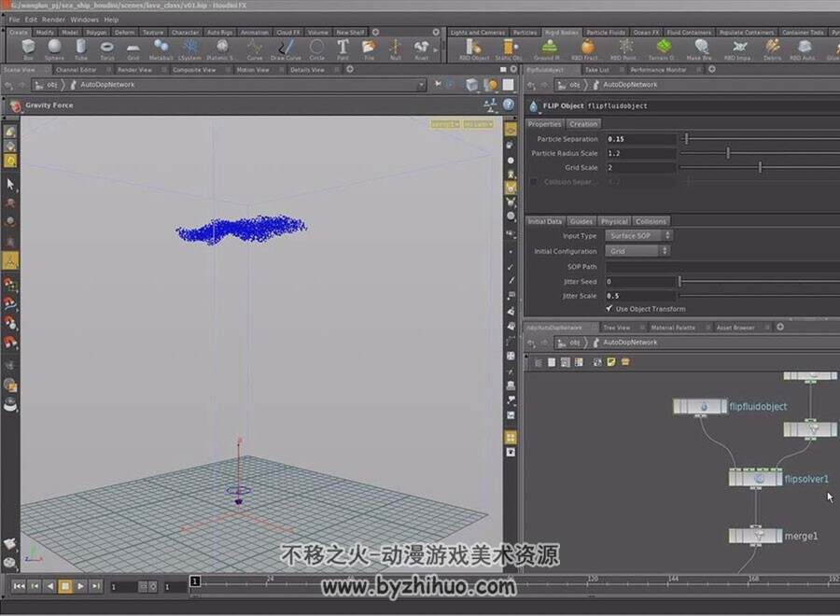This screenshot has width=840, height=616.
Task: Switch to the Particle Fluids shelf tab
Action: point(606,32)
